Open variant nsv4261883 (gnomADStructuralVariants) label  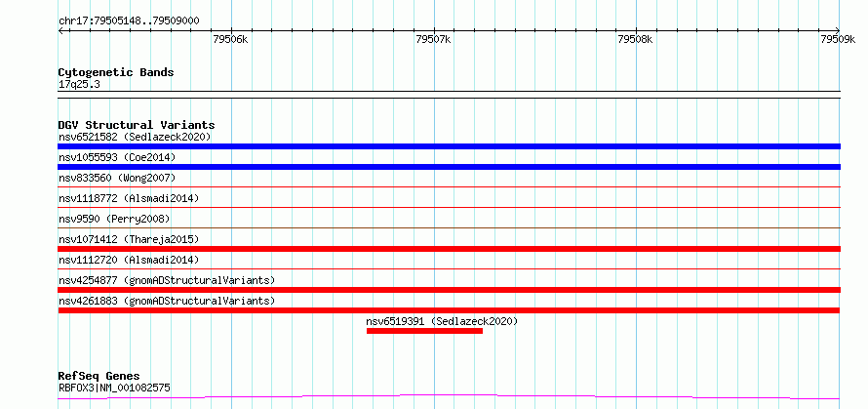tap(167, 301)
